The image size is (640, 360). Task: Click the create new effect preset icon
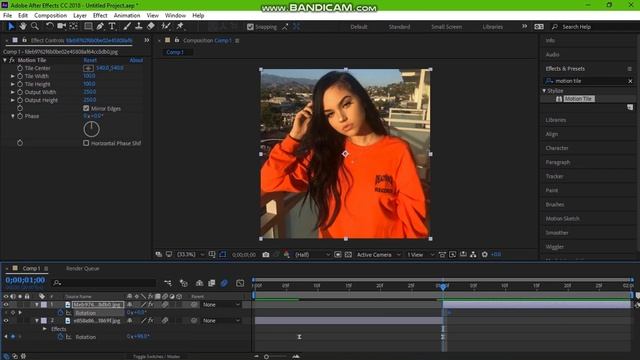(630, 107)
